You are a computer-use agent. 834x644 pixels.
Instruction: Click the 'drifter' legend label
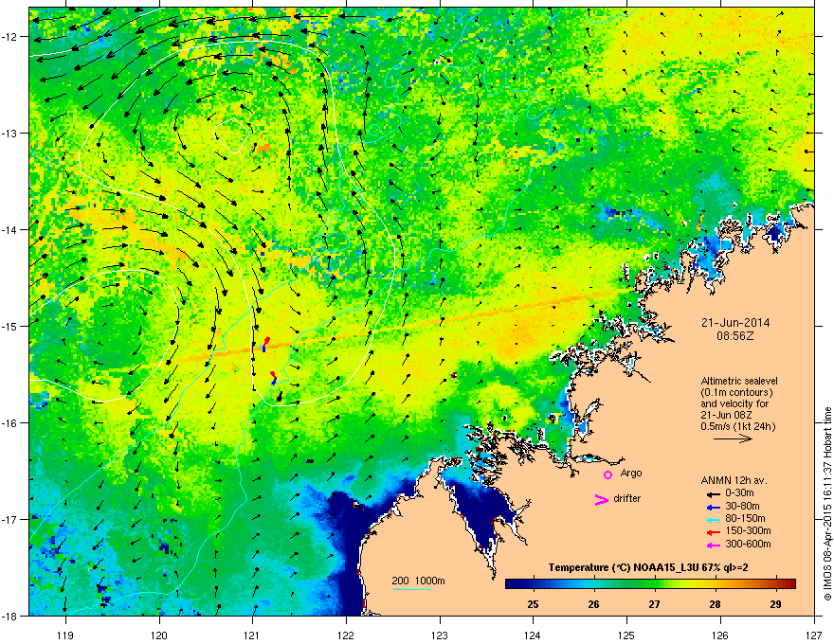626,498
